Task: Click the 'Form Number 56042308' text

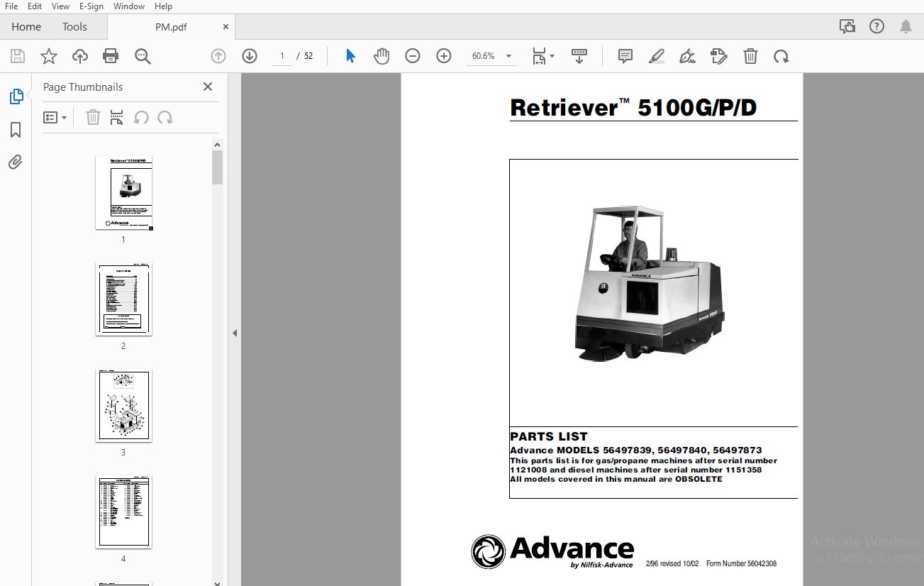Action: point(741,564)
